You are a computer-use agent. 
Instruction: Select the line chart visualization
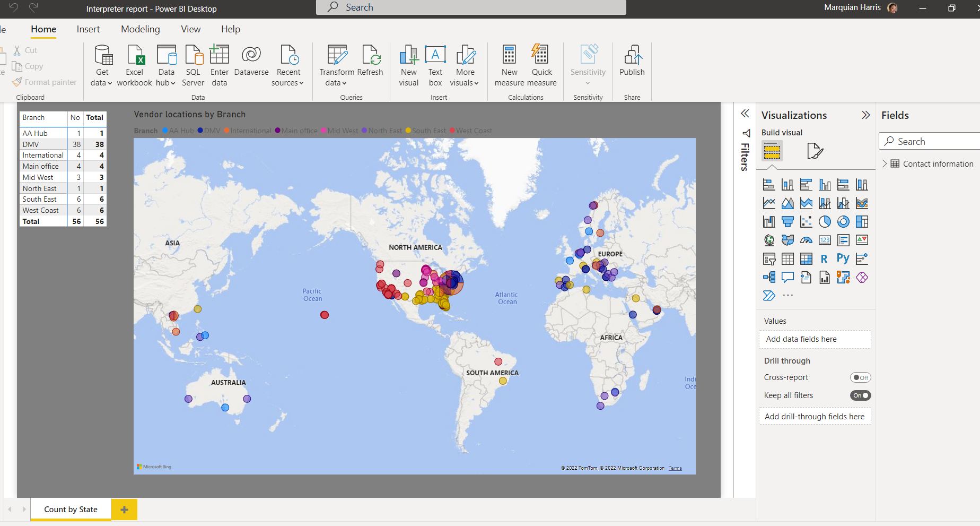coord(769,203)
